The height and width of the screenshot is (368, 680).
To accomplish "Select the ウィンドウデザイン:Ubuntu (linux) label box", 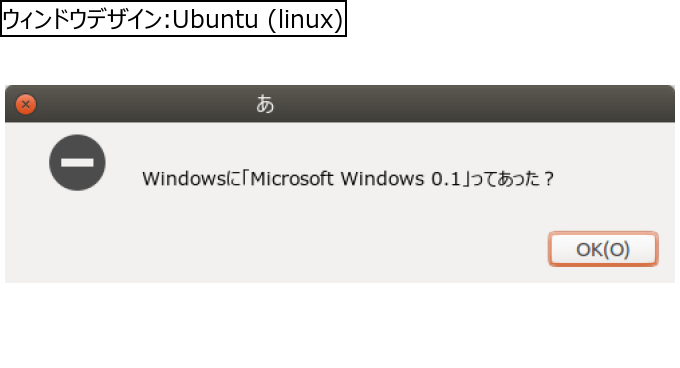I will [173, 19].
